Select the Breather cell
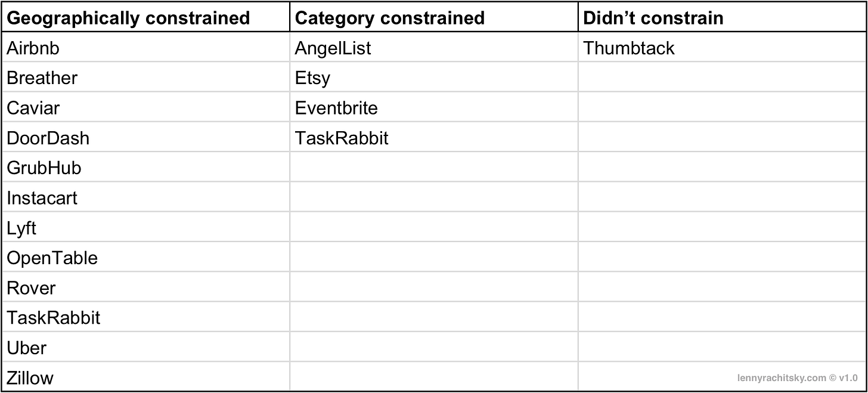868x393 pixels. point(145,77)
